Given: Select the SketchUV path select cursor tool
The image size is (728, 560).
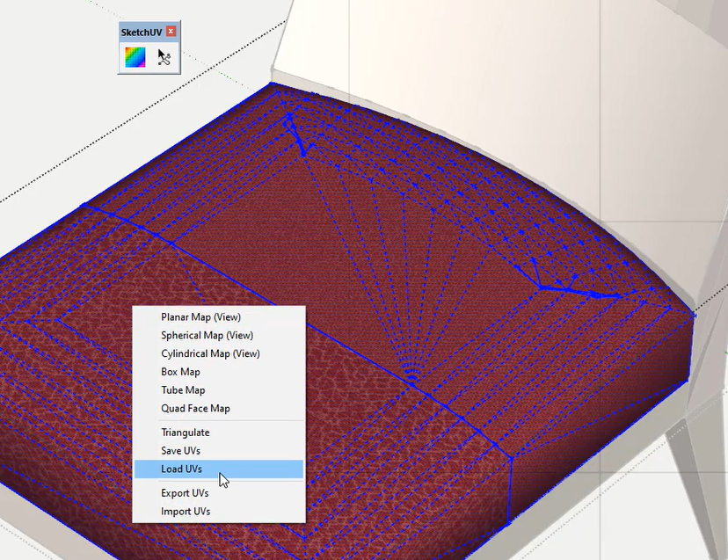Looking at the screenshot, I should pyautogui.click(x=164, y=58).
